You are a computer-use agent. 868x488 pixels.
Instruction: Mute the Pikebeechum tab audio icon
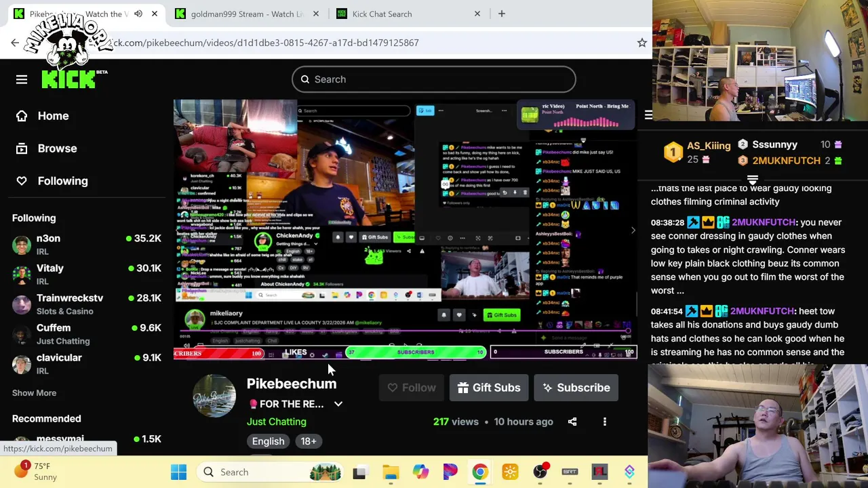click(x=138, y=14)
